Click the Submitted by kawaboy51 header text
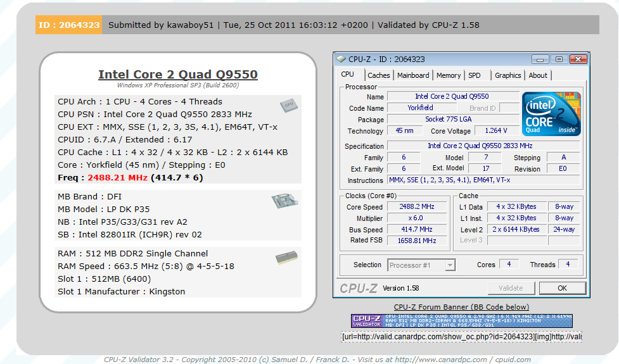The image size is (619, 364). tap(161, 25)
